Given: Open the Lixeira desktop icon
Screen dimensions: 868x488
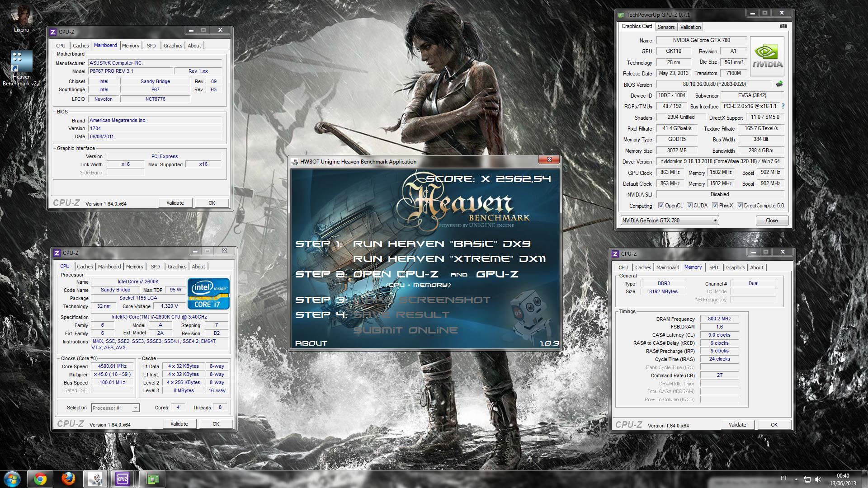Looking at the screenshot, I should click(21, 18).
